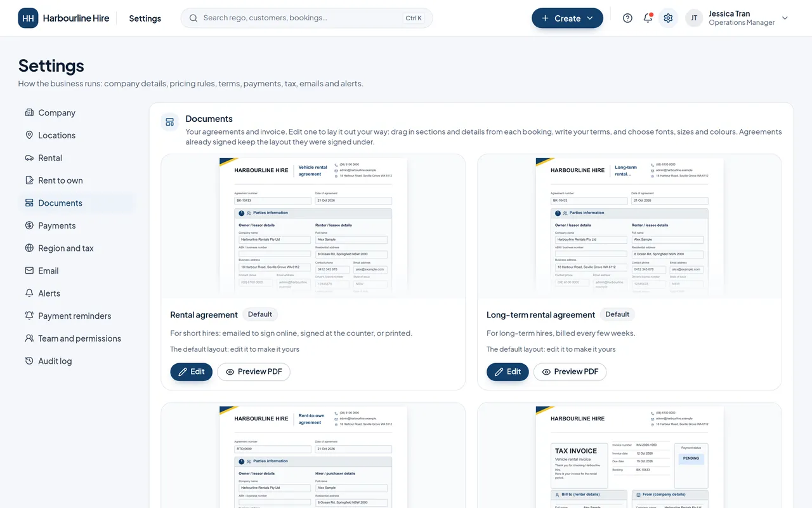Click the Default badge beside Rental agreement
Image resolution: width=812 pixels, height=508 pixels.
tap(260, 314)
